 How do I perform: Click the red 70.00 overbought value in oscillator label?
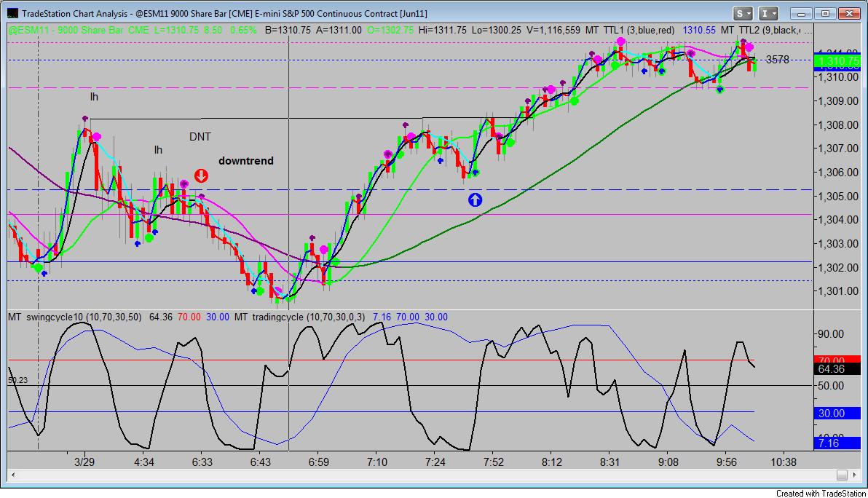(189, 317)
